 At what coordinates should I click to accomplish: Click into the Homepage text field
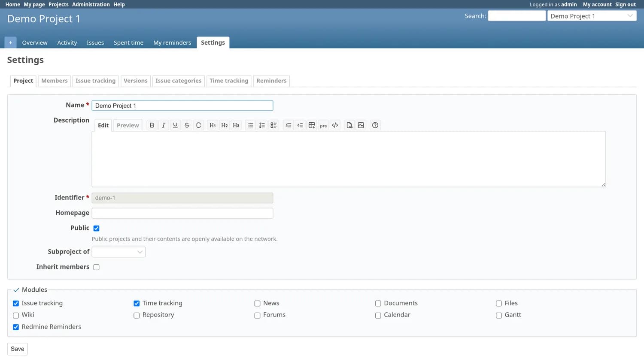point(182,213)
